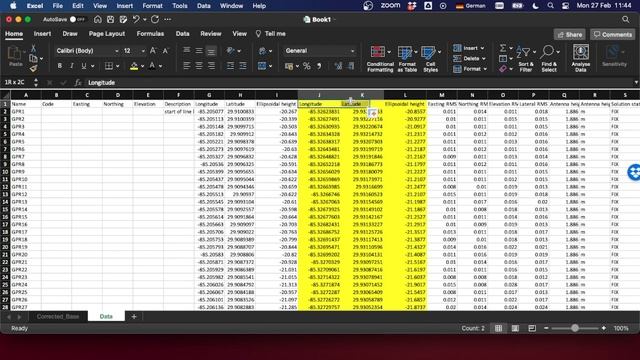This screenshot has height=360, width=640.
Task: Click the Insert Function fx icon
Action: pyautogui.click(x=78, y=82)
